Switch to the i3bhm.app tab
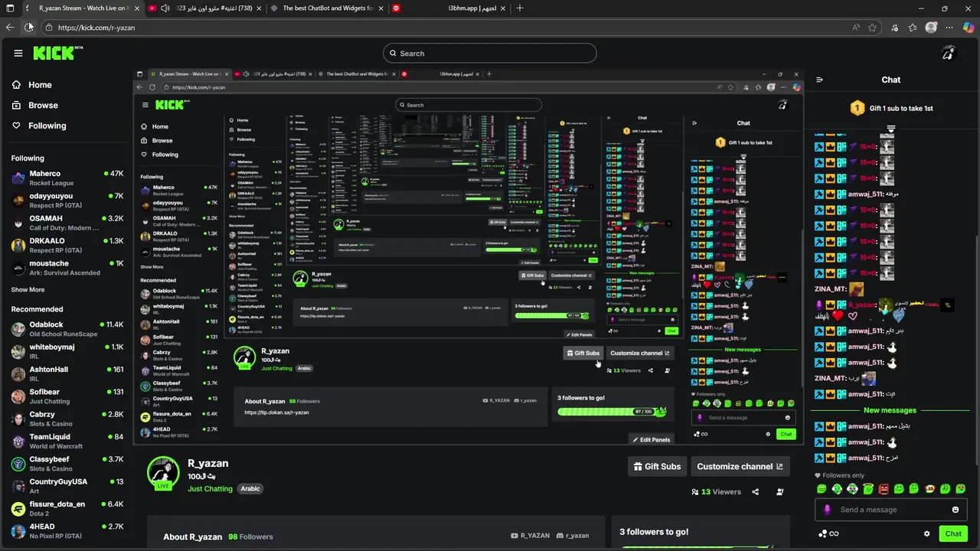This screenshot has width=980, height=551. [448, 8]
